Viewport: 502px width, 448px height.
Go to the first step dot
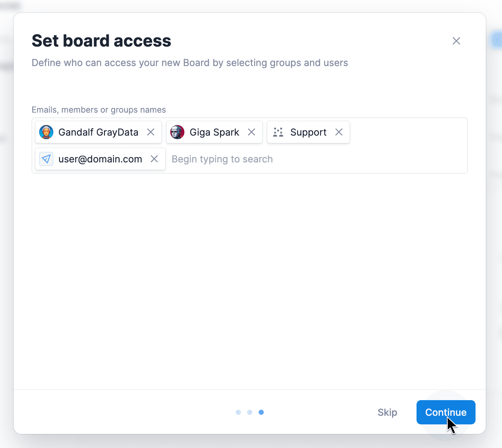(238, 412)
